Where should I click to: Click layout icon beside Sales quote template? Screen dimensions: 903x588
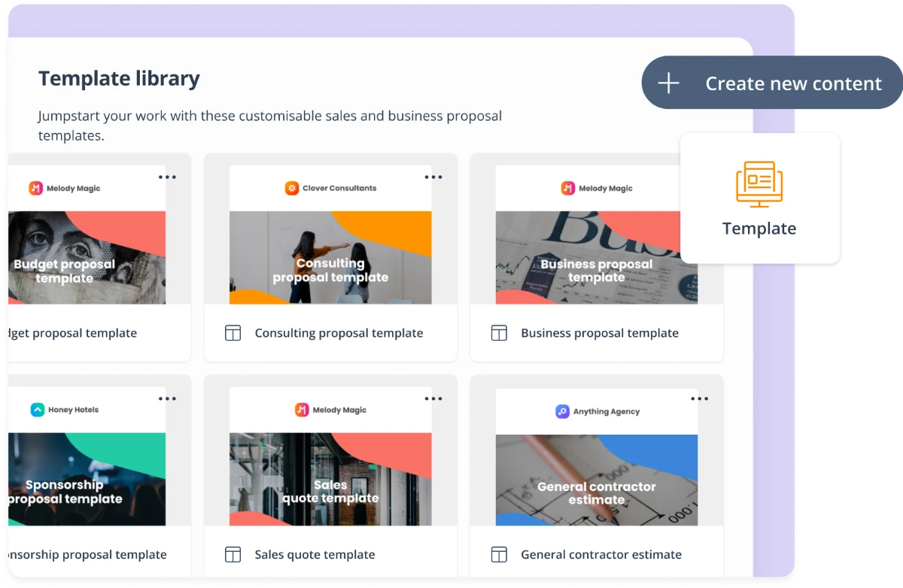[233, 555]
